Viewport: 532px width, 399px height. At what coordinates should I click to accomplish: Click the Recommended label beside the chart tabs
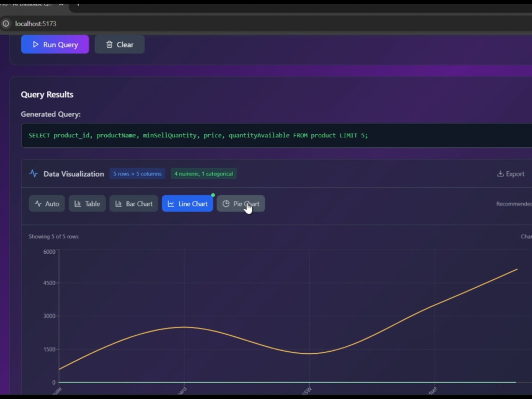click(514, 204)
